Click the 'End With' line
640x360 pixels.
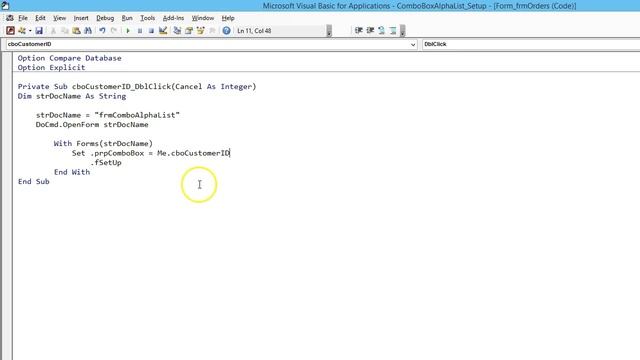click(72, 172)
